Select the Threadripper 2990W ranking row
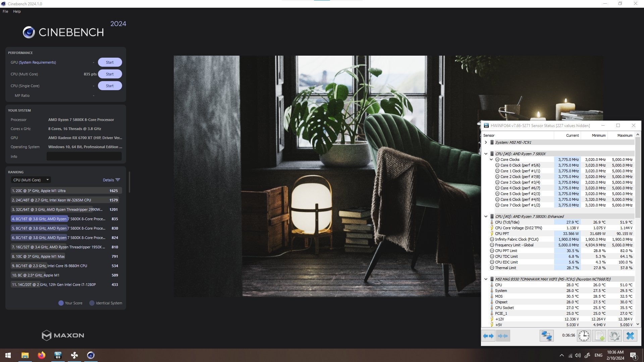Screen dimensions: 644x362 [x=66, y=209]
